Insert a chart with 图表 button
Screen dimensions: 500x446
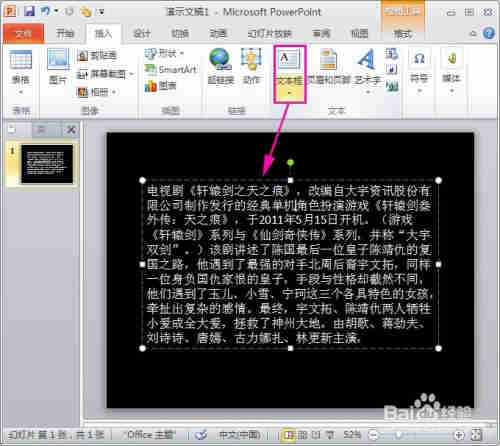tap(160, 86)
